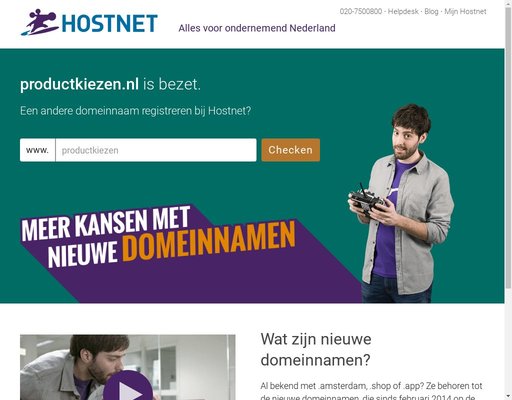Open the video thumbnail of bearded man
The width and height of the screenshot is (512, 400).
[128, 367]
